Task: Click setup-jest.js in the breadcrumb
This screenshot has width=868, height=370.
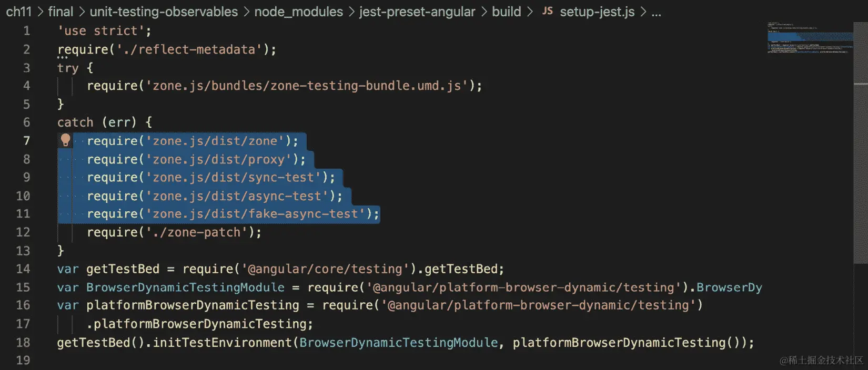Action: [597, 12]
